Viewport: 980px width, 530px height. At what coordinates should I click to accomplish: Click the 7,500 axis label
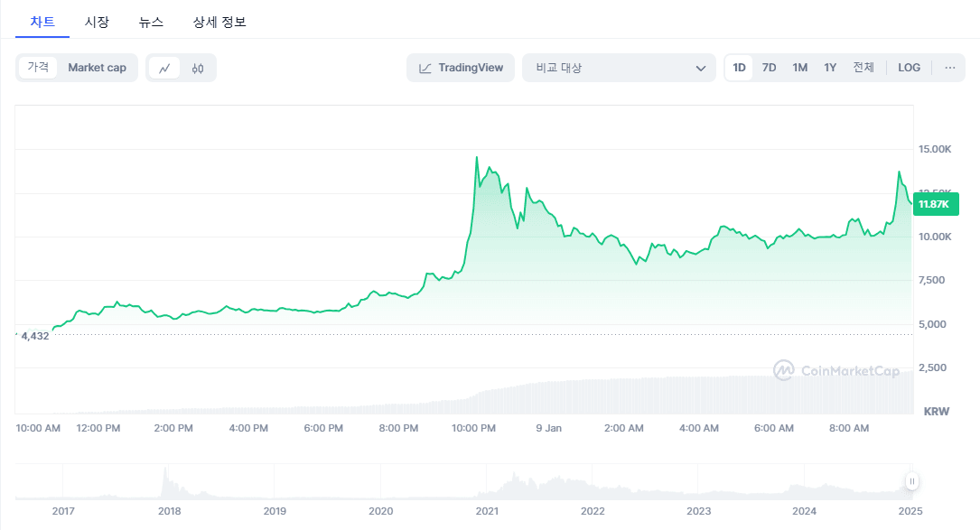[931, 280]
